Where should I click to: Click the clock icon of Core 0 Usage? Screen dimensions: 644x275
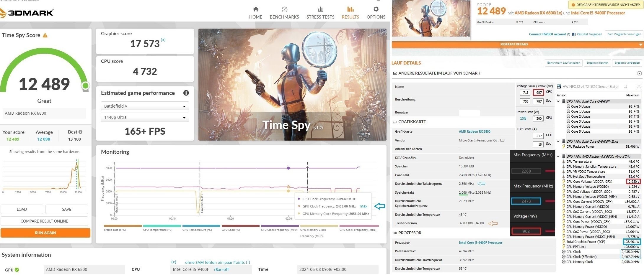point(568,106)
